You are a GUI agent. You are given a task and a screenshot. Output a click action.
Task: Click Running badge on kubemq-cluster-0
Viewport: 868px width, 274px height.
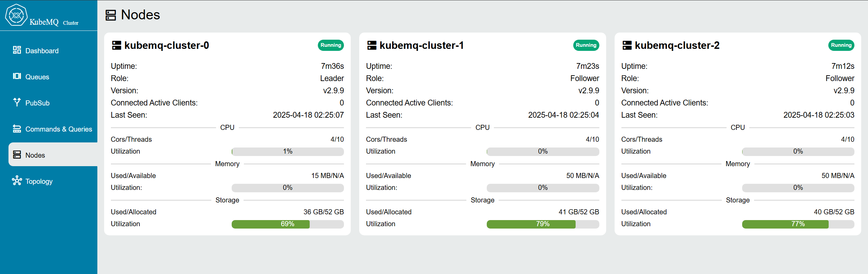point(330,45)
